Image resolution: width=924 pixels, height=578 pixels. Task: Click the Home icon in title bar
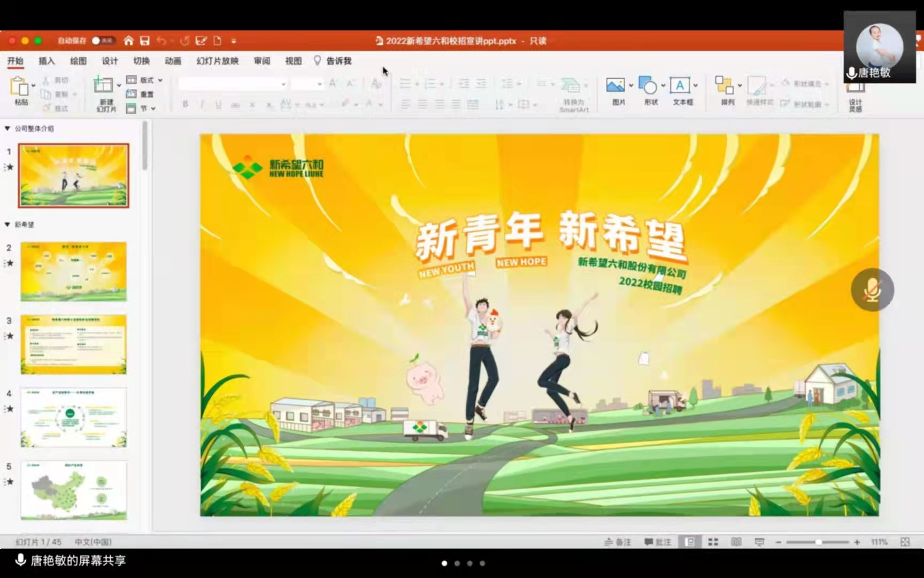click(128, 41)
